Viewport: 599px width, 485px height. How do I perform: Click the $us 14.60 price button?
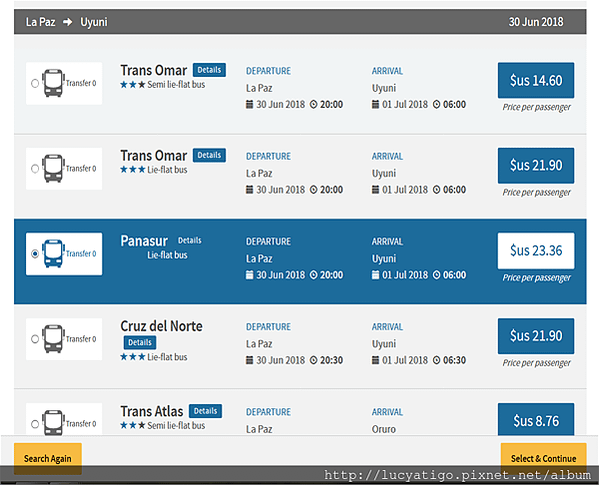[x=536, y=81]
